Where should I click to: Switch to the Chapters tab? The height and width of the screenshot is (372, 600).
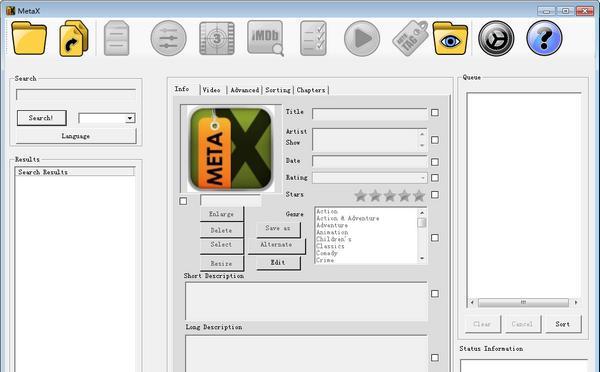click(311, 90)
